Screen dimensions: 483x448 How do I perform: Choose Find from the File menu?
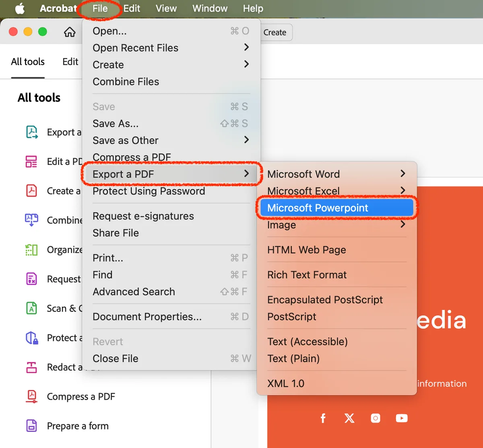pos(171,275)
